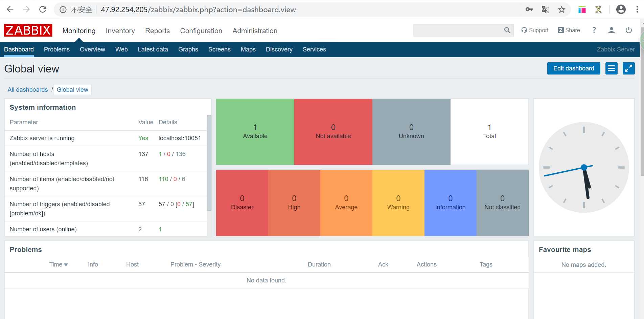Click the Zabbix logo
The width and height of the screenshot is (644, 319).
click(x=28, y=30)
